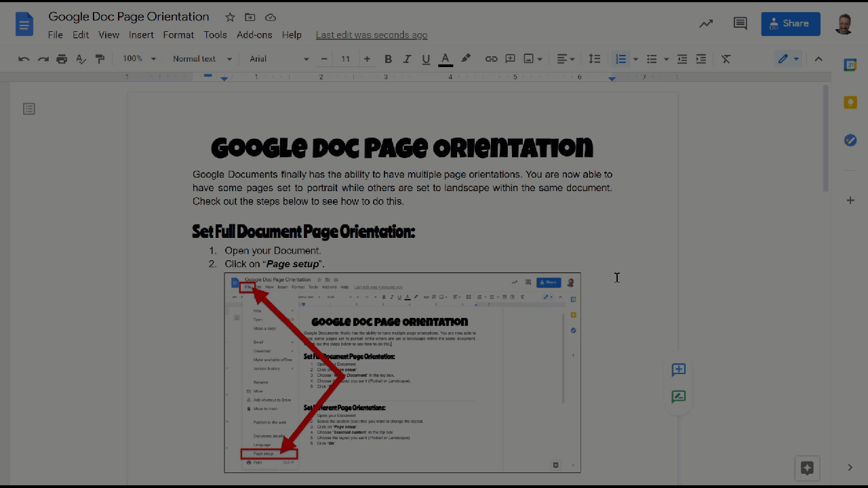Open the Arial font dropdown
Image resolution: width=868 pixels, height=488 pixels.
pos(279,59)
